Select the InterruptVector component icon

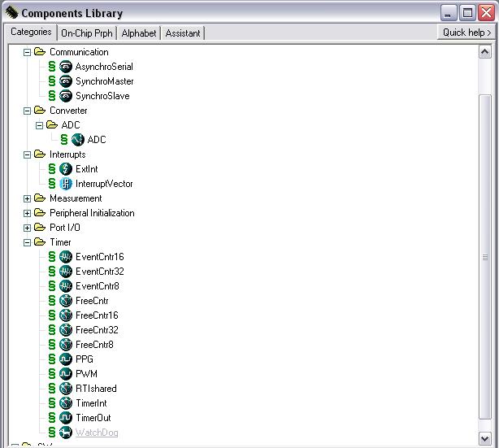pos(66,184)
